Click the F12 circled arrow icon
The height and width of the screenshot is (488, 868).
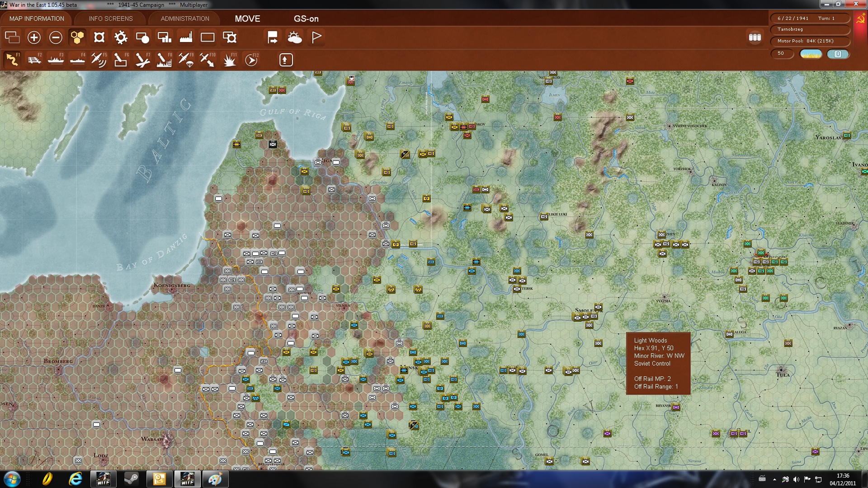[251, 60]
